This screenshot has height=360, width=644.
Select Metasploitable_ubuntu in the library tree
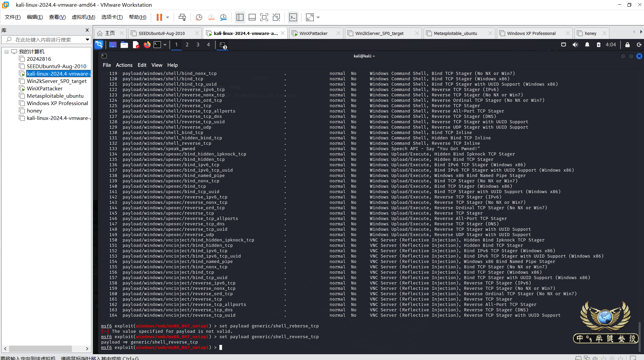pos(55,96)
